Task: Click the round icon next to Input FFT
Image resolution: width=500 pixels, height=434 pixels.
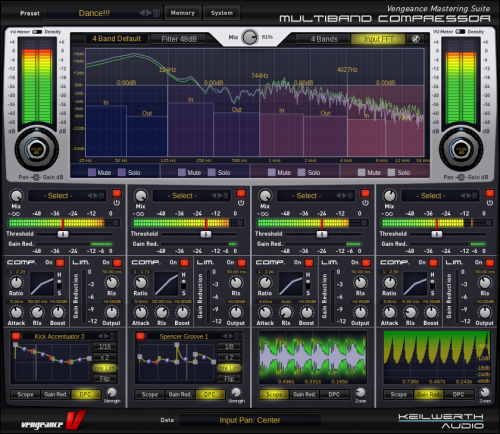Action: [x=415, y=39]
